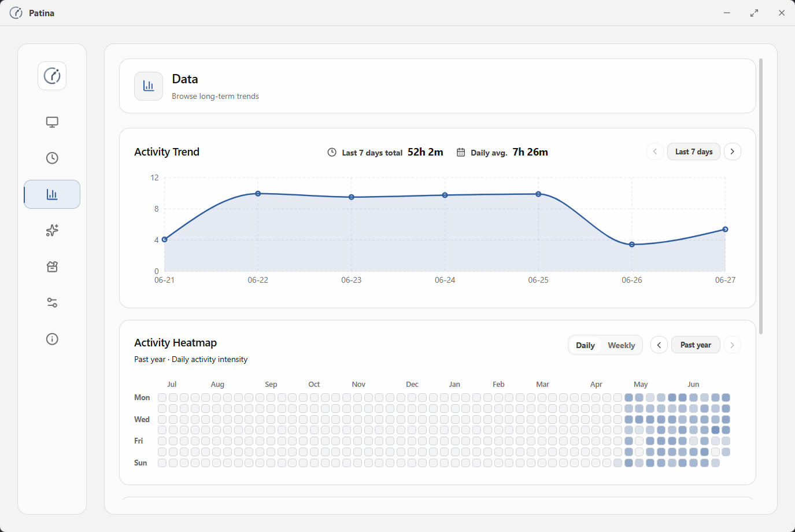This screenshot has width=795, height=532.
Task: Switch heatmap to Weekly view
Action: 622,345
